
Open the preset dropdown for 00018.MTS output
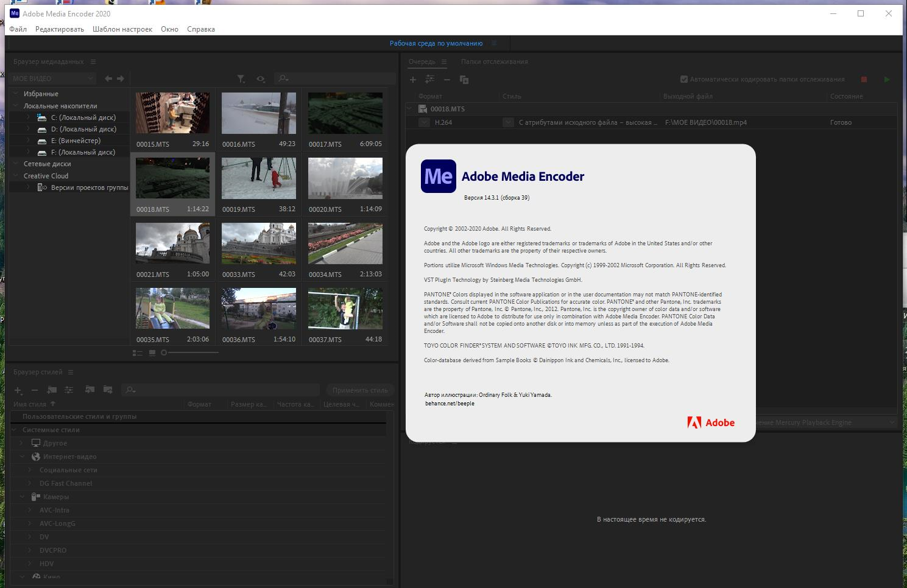pyautogui.click(x=508, y=122)
